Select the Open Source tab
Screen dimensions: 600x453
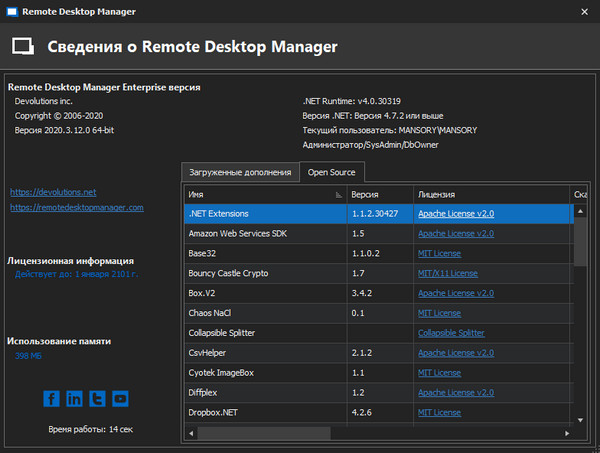(x=331, y=172)
